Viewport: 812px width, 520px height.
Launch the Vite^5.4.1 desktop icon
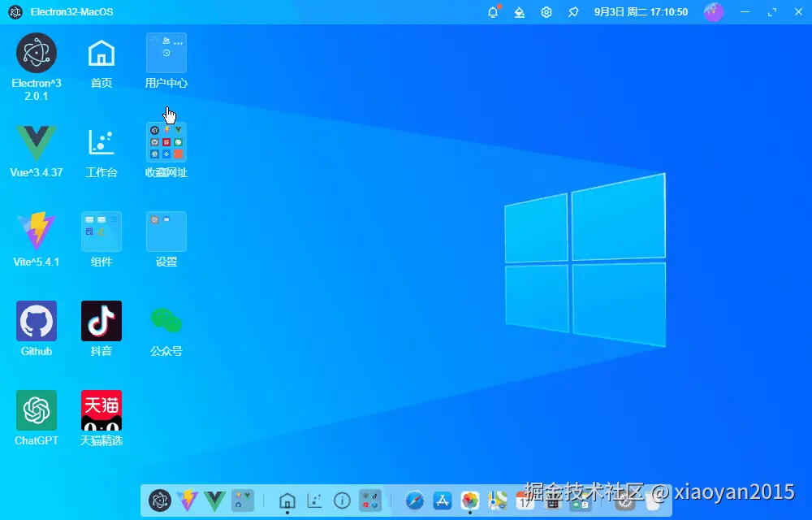pos(37,232)
